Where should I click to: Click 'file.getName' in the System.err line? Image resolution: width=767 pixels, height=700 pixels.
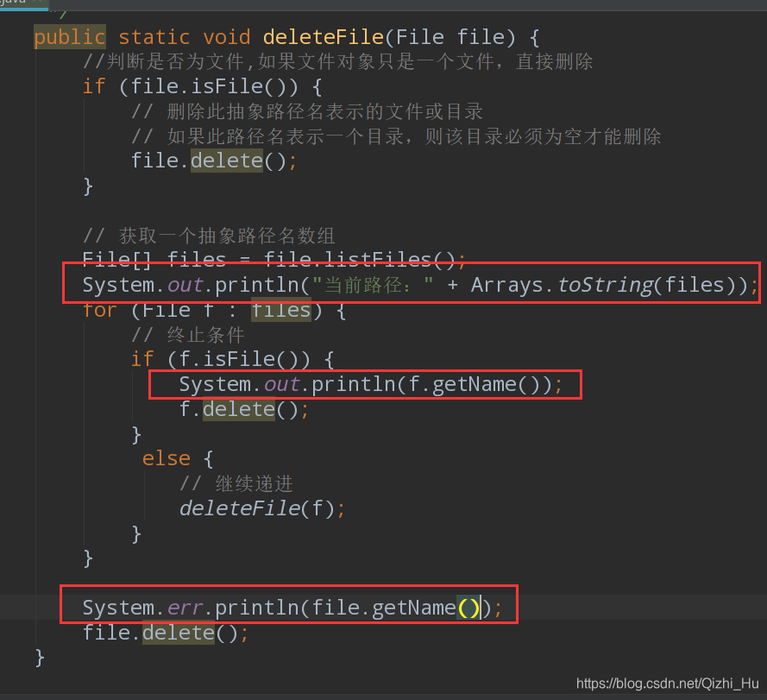click(x=384, y=609)
